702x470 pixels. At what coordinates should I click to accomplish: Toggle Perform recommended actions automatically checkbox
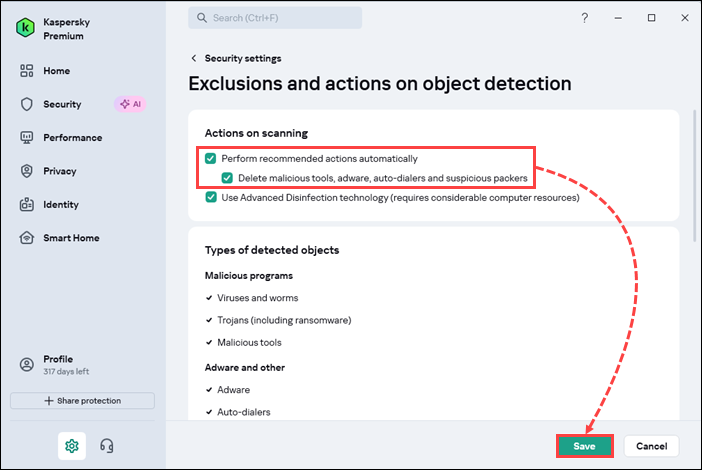pos(211,158)
